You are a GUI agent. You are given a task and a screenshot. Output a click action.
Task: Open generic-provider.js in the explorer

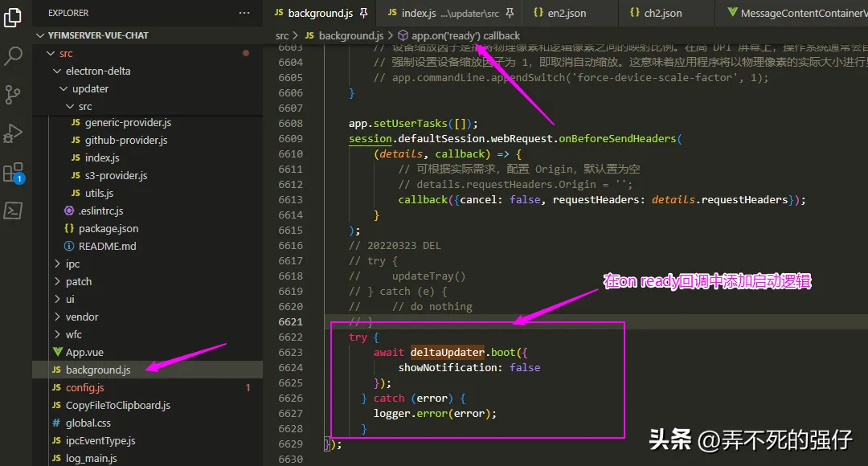click(x=147, y=122)
